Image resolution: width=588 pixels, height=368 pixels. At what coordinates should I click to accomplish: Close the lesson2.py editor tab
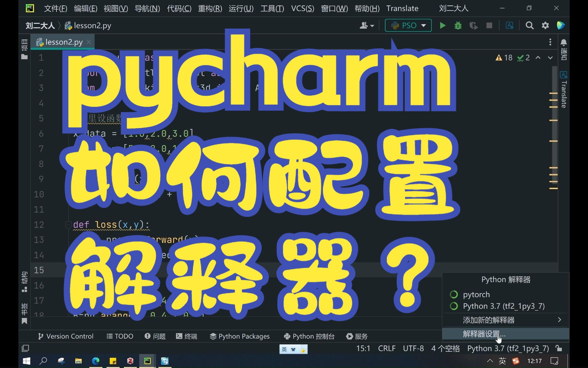89,42
